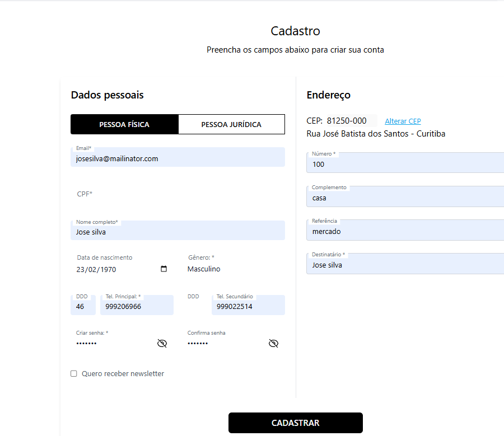The image size is (504, 436).
Task: Click the Complemento field
Action: point(405,198)
